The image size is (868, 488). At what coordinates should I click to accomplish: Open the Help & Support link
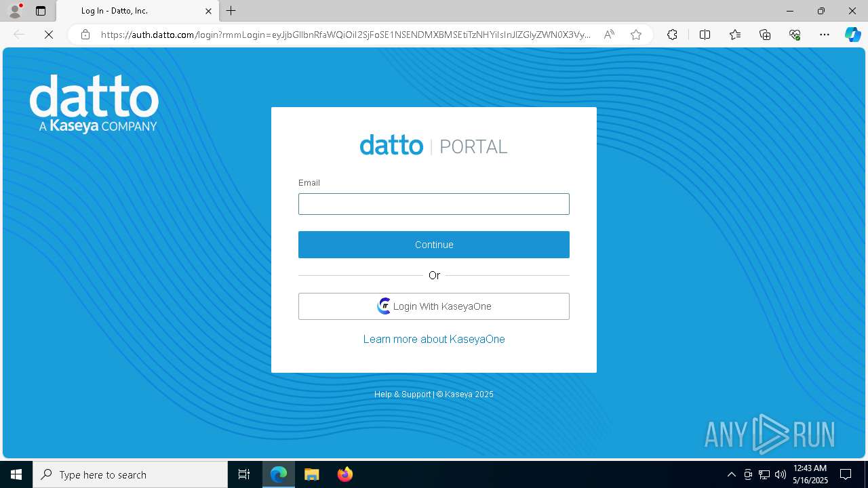coord(402,394)
